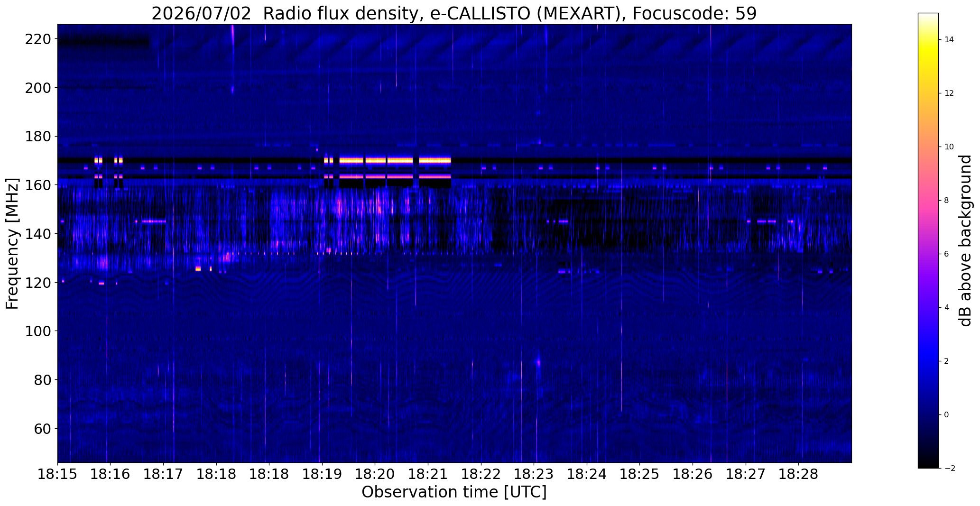Click the 18:15 time tick label
The image size is (980, 506).
point(57,475)
